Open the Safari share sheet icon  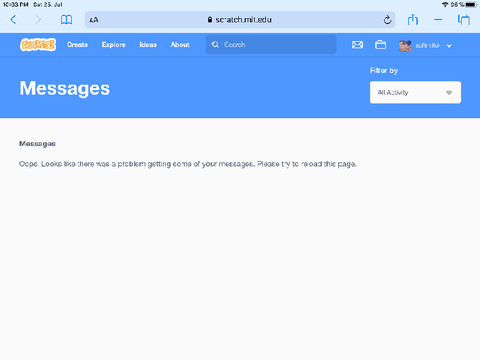click(x=413, y=20)
